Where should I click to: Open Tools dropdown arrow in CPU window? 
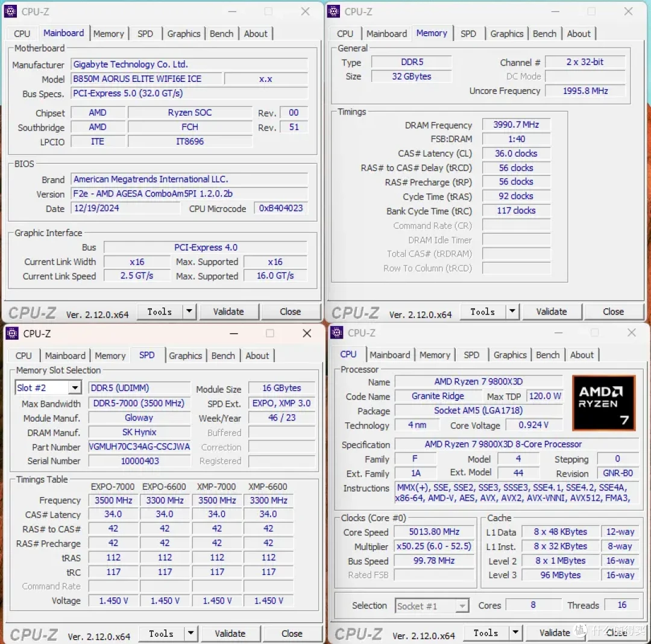tap(515, 632)
